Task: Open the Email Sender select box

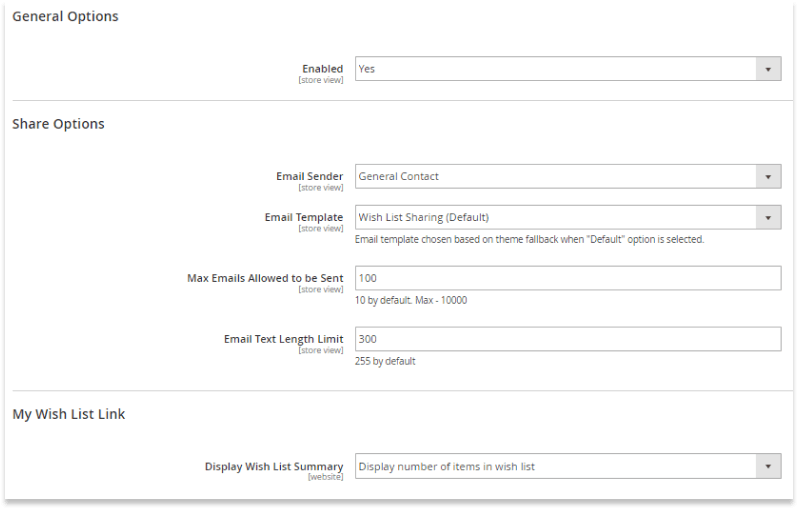Action: (x=568, y=177)
